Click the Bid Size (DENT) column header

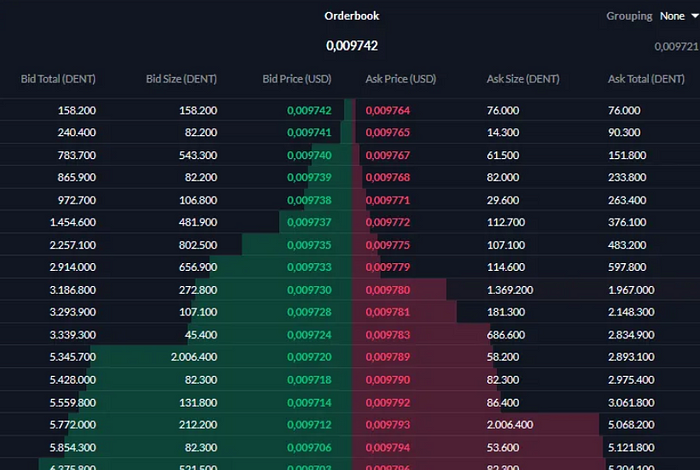[181, 79]
